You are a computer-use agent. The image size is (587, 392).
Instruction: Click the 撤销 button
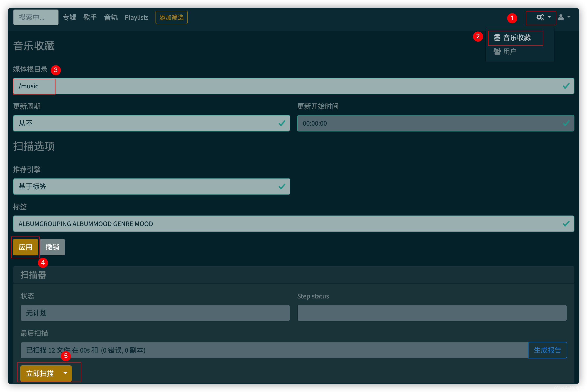[x=52, y=247]
